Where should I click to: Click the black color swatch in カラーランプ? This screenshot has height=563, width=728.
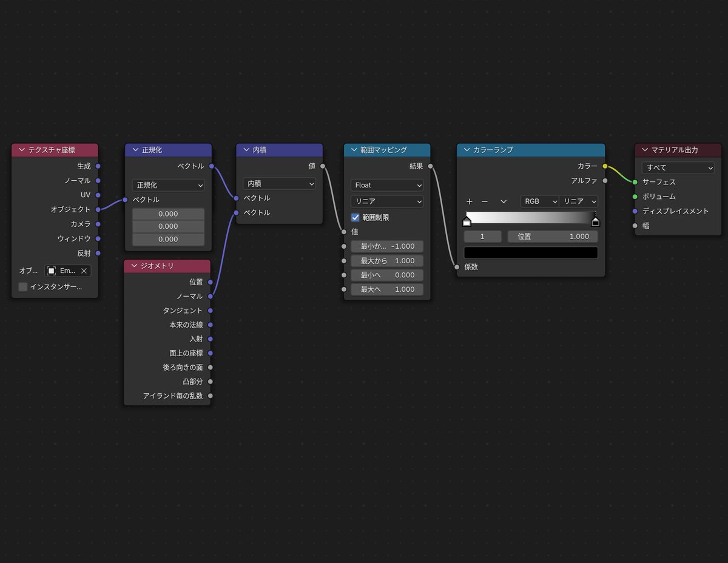(531, 252)
